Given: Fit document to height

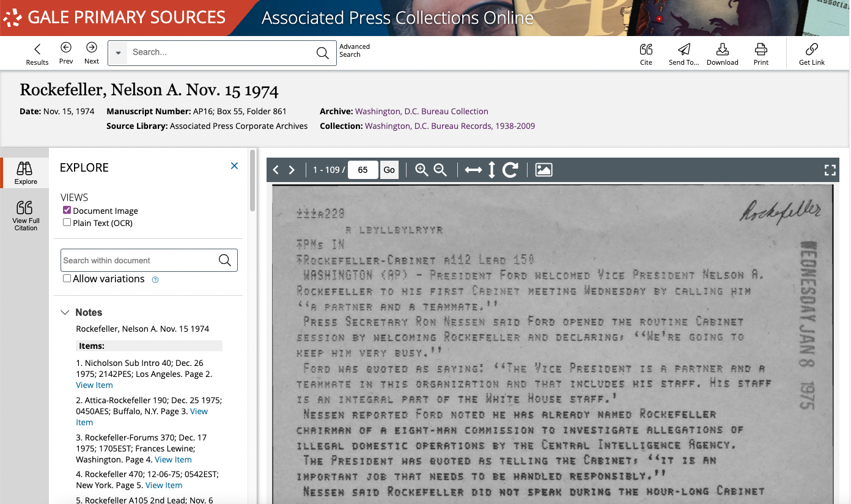Looking at the screenshot, I should [492, 170].
